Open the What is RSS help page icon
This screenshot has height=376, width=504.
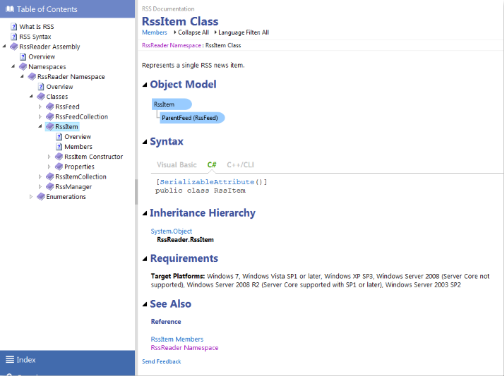tap(14, 27)
